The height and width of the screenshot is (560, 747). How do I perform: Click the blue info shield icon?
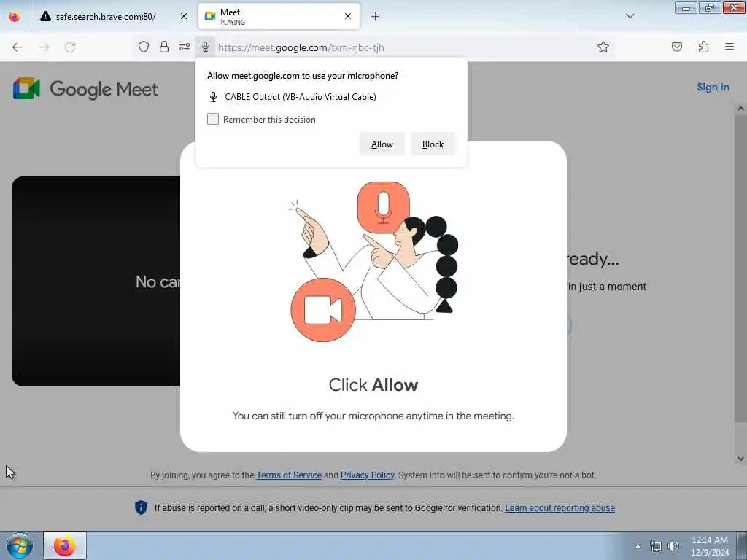click(x=141, y=507)
